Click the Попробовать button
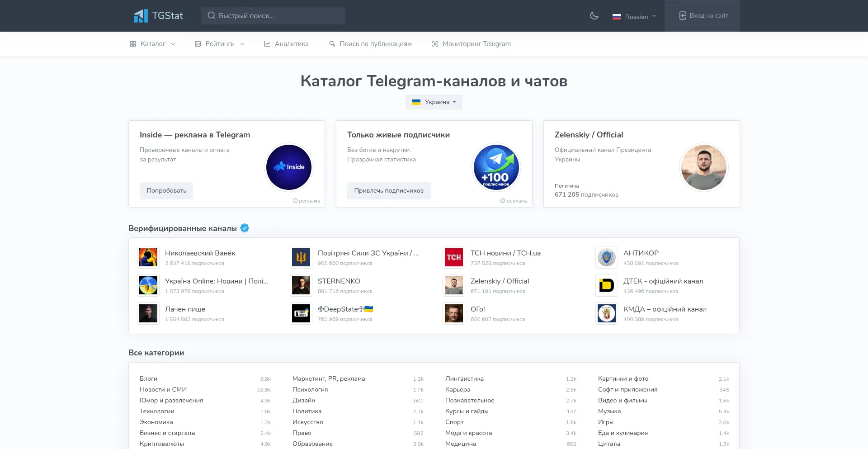The image size is (868, 449). [166, 191]
